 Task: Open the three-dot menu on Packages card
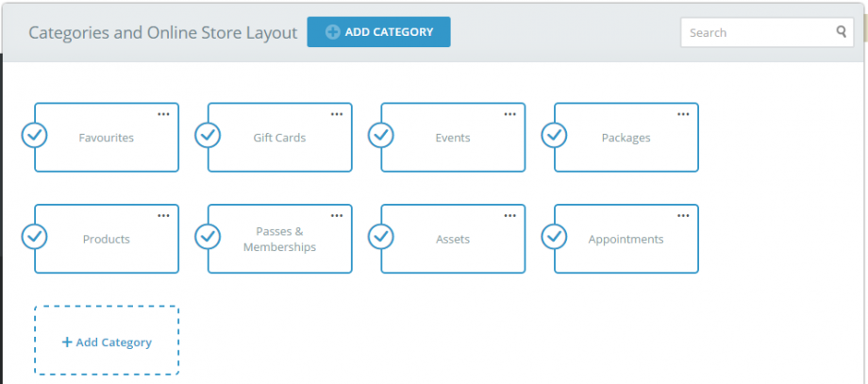pyautogui.click(x=683, y=114)
